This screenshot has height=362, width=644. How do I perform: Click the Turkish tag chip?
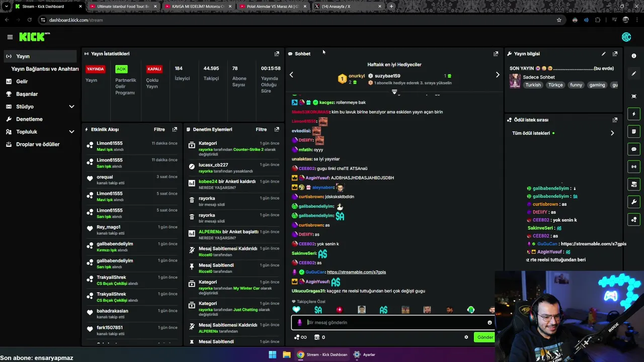pos(533,85)
